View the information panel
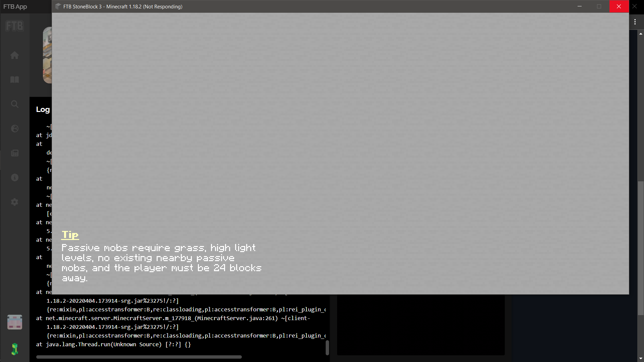This screenshot has height=362, width=644. coord(14,178)
